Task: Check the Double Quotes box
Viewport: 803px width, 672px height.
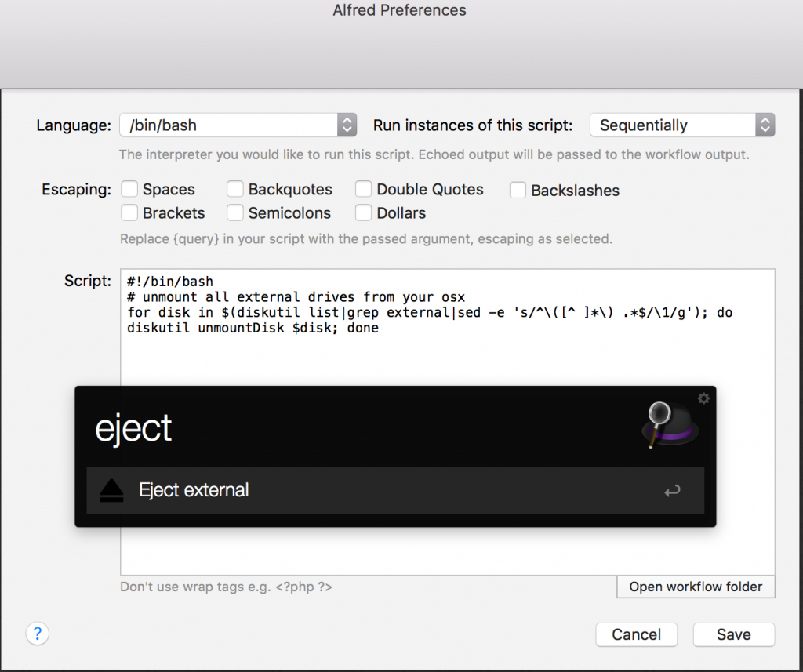Action: pos(364,189)
